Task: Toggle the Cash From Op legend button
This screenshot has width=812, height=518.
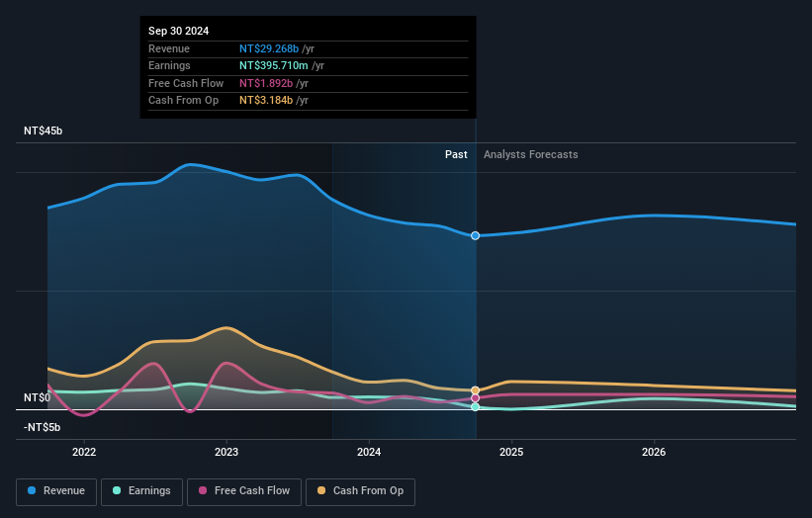Action: point(360,491)
